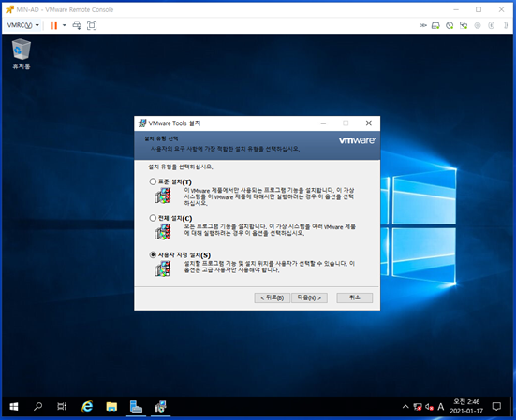Open the Action Center notifications icon
Viewport: 516px width, 420px height.
coord(496,407)
